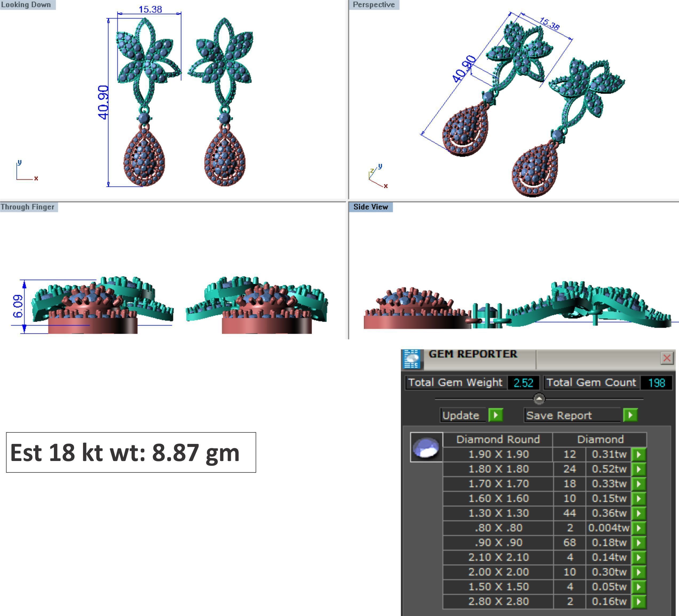Click green arrow for .90 X .90 row
Image resolution: width=679 pixels, height=616 pixels.
tap(639, 543)
